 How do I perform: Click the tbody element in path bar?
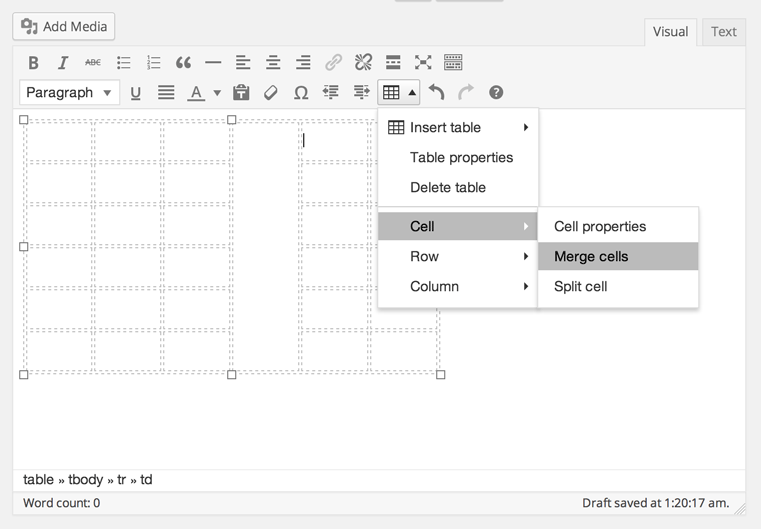pyautogui.click(x=87, y=480)
